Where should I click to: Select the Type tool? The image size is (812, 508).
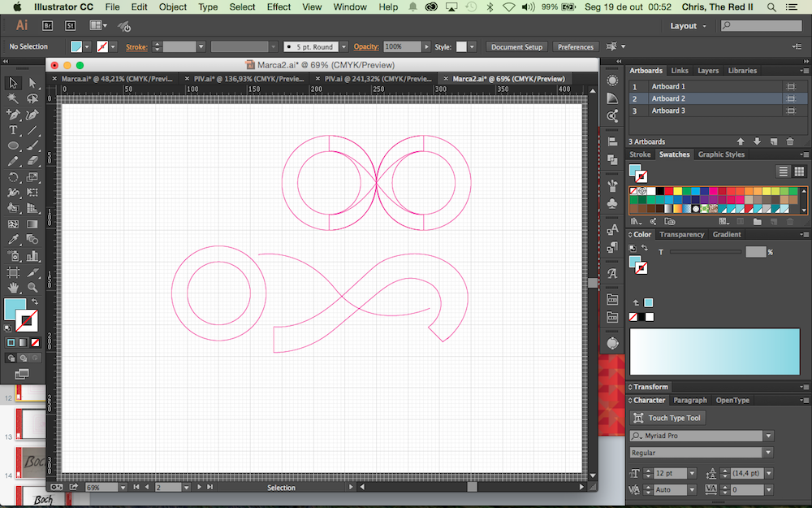pos(14,130)
